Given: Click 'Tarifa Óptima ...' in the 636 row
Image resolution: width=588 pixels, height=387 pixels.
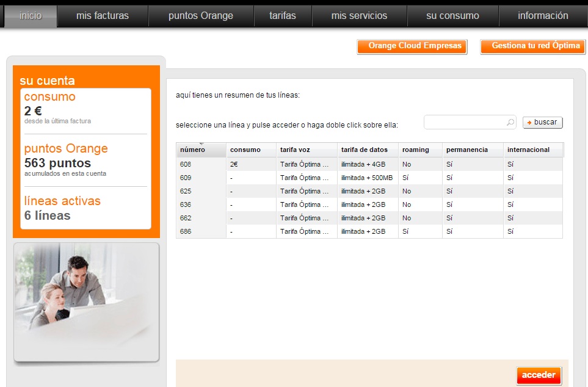Looking at the screenshot, I should point(305,204).
